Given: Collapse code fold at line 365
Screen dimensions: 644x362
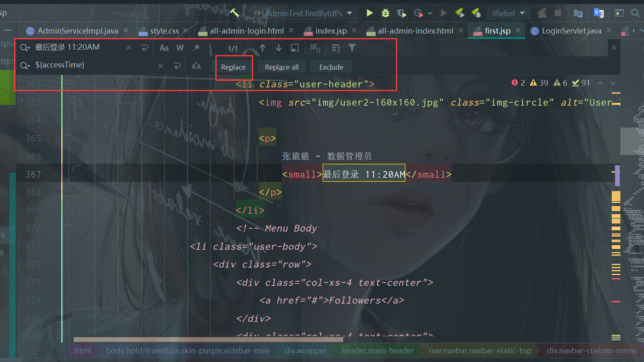Looking at the screenshot, I should 69,138.
